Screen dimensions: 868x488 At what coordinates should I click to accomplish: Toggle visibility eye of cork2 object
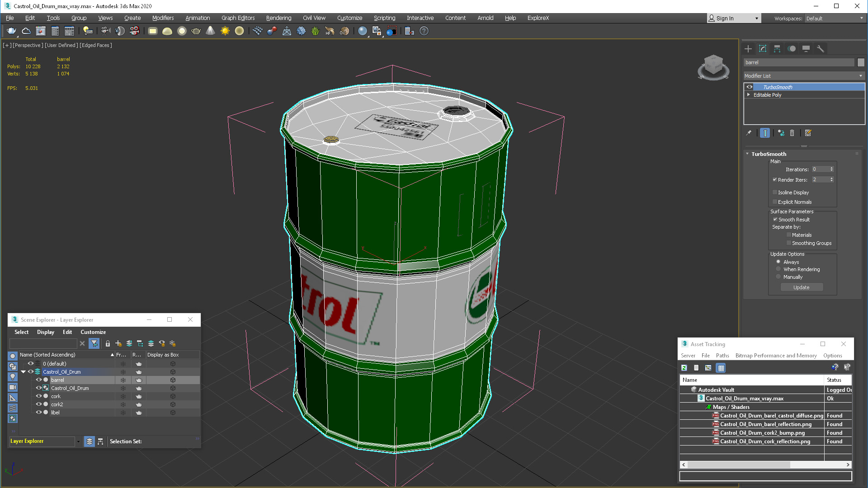tap(39, 404)
